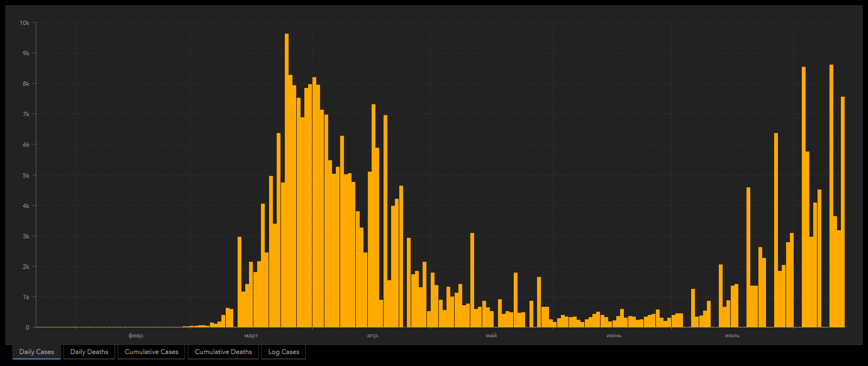The width and height of the screenshot is (868, 366).
Task: Switch to the Daily Cases tab
Action: point(37,352)
